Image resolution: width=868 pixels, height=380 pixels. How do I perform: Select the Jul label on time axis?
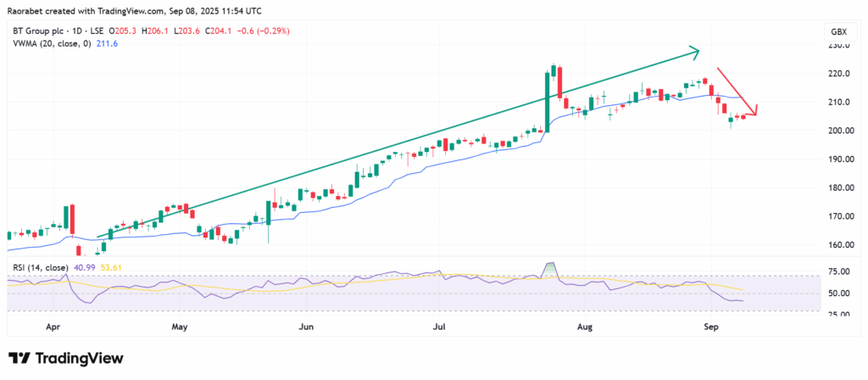pos(438,325)
